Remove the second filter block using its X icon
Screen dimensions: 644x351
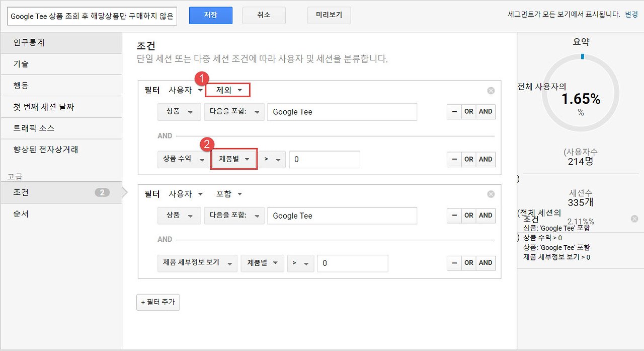(x=491, y=194)
